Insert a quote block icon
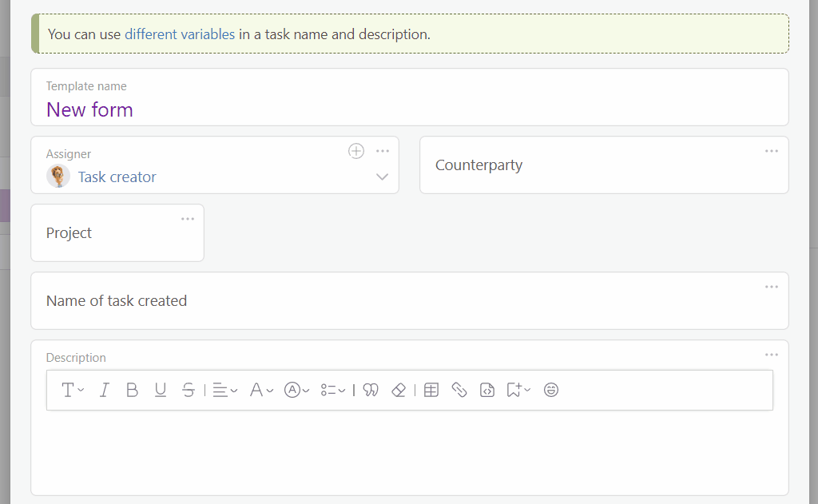Image resolution: width=818 pixels, height=504 pixels. [x=371, y=390]
